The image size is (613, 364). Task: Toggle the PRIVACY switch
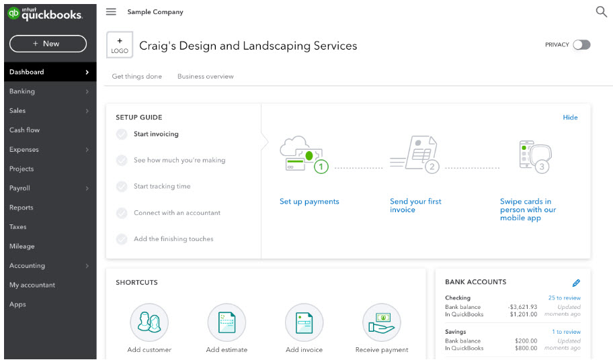click(581, 44)
